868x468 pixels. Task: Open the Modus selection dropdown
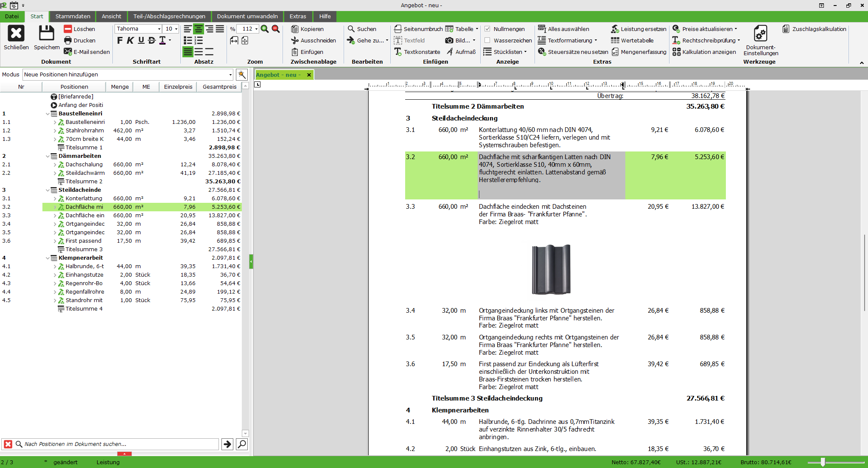tap(230, 75)
